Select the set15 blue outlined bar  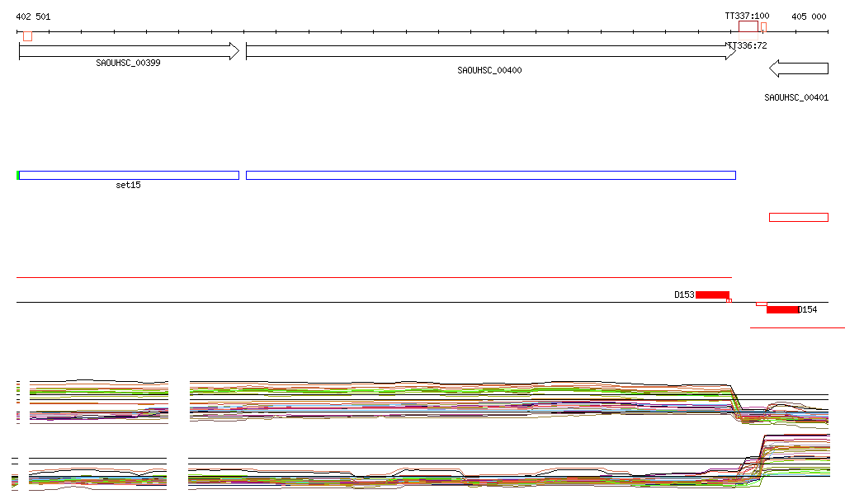[x=129, y=175]
